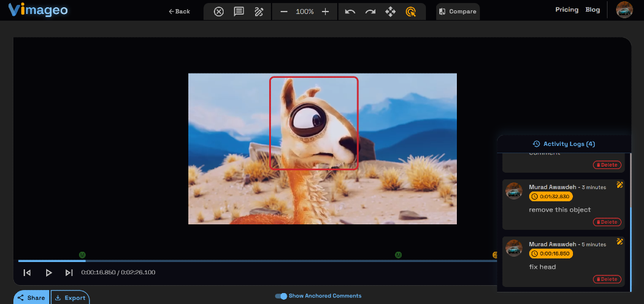644x304 pixels.
Task: Click avatar on the 'fix head' comment
Action: tap(514, 248)
